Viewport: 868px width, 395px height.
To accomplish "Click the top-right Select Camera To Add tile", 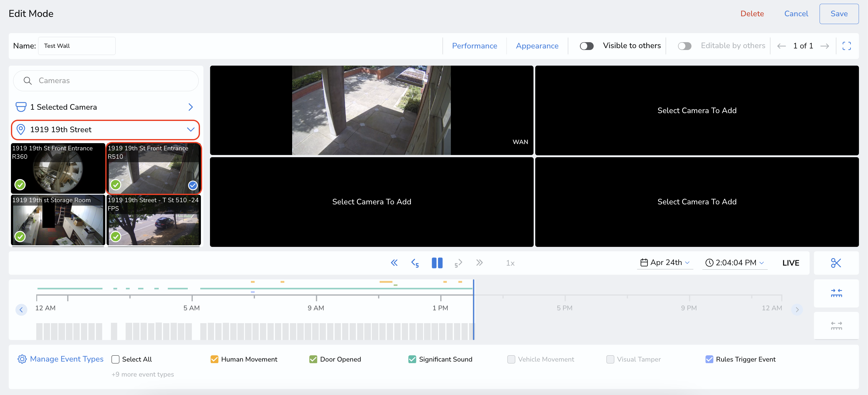I will [696, 110].
